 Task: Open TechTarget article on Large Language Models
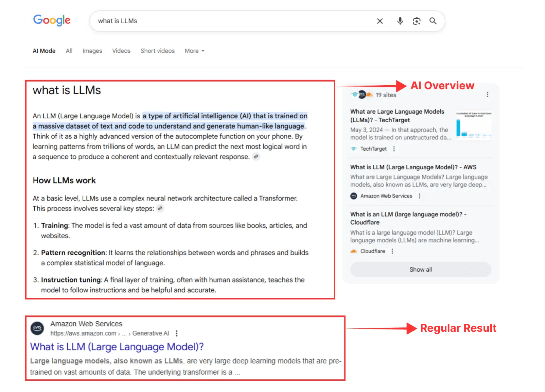[x=397, y=116]
